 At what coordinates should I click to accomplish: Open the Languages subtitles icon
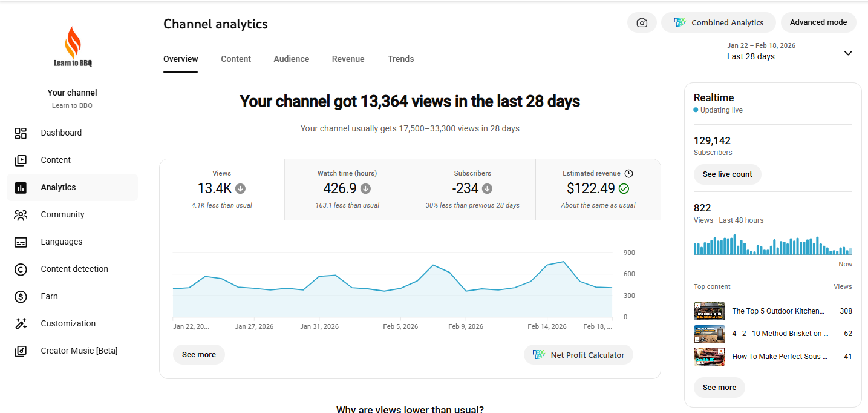coord(21,242)
